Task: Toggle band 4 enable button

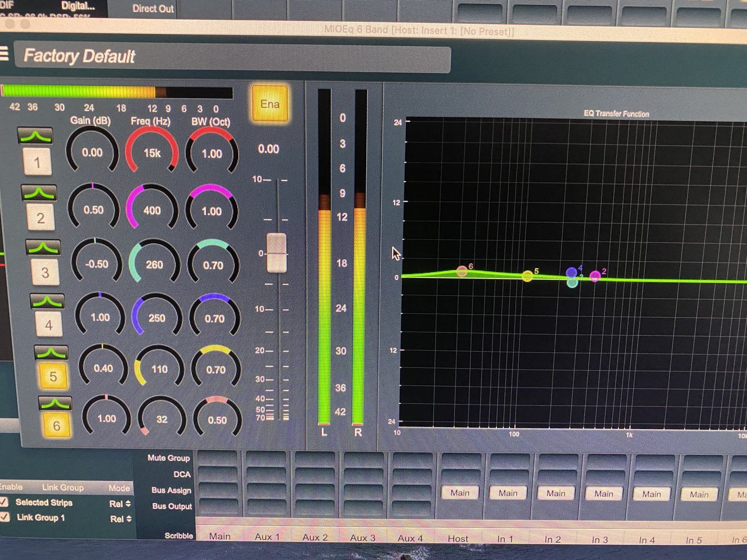Action: click(x=49, y=325)
